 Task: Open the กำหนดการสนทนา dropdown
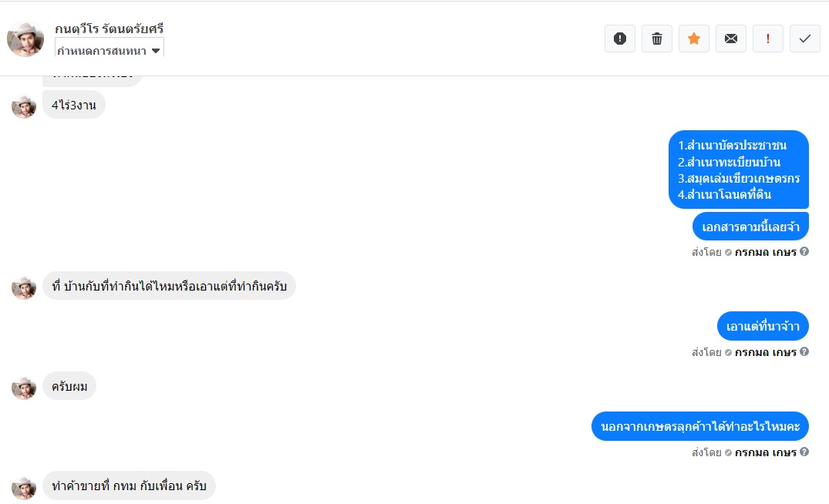[x=110, y=50]
